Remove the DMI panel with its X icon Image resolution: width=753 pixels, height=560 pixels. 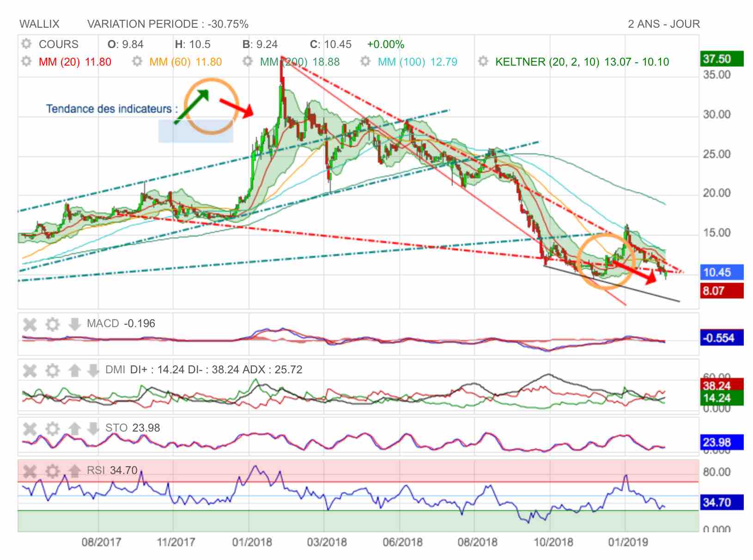point(30,371)
